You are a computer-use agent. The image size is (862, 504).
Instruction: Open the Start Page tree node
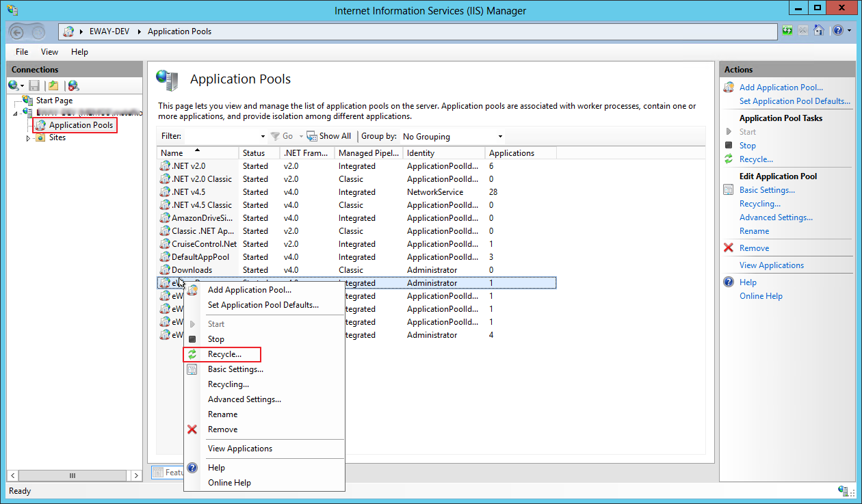(54, 101)
